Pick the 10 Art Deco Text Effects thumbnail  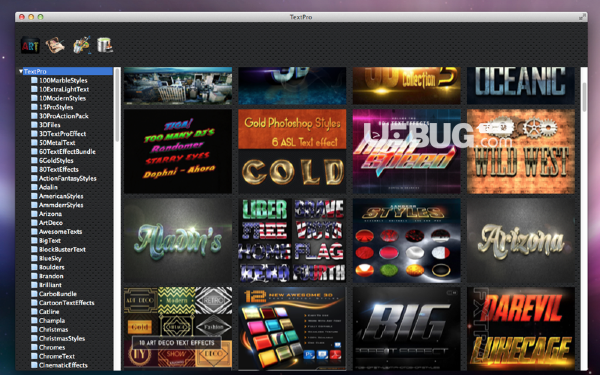coord(178,328)
